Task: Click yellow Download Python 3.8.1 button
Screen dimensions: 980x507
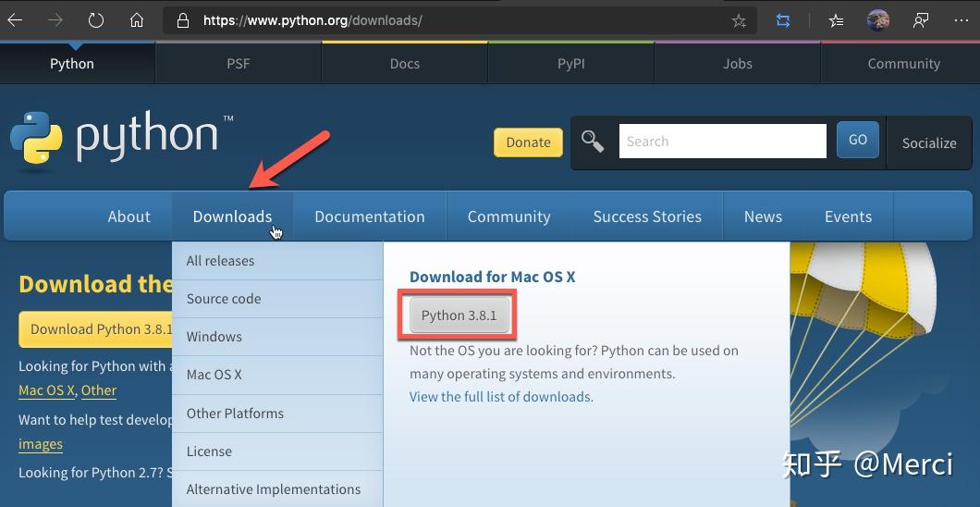Action: 95,328
